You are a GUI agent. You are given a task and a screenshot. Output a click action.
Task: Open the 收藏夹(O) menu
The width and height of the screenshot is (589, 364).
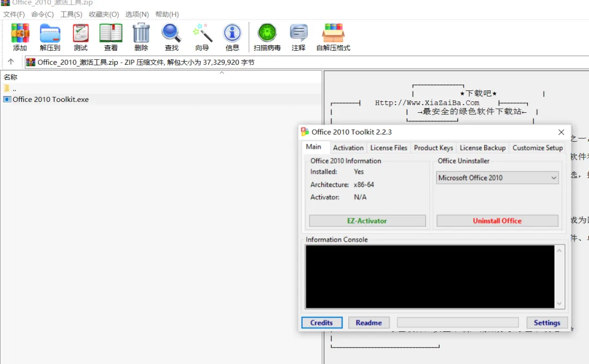tap(104, 14)
